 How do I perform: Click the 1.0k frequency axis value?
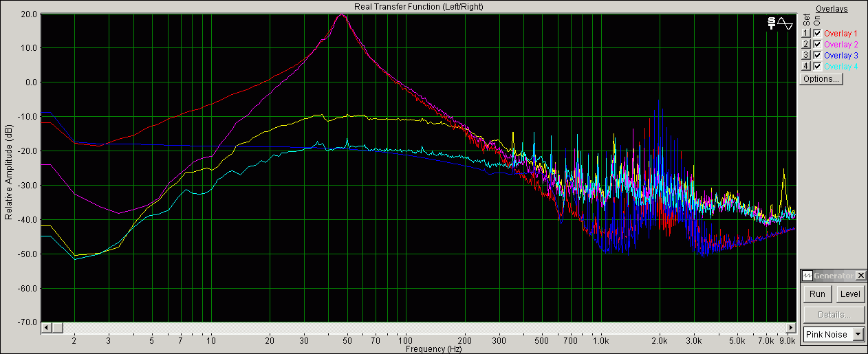[x=602, y=340]
